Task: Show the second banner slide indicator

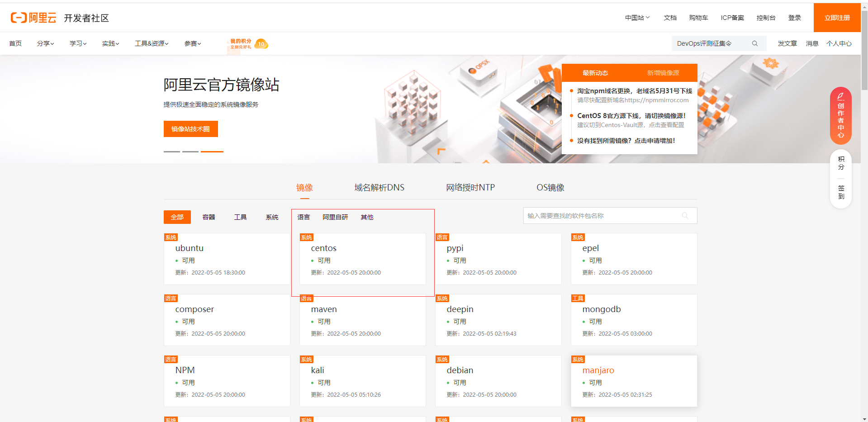Action: pyautogui.click(x=190, y=152)
